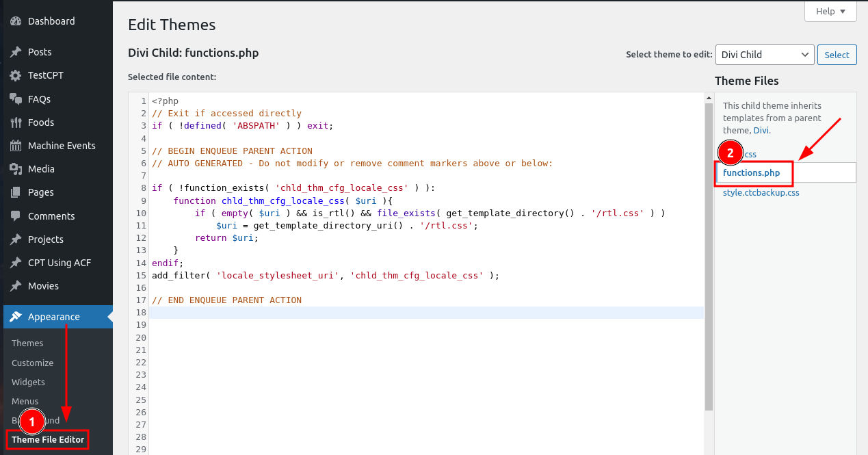
Task: Click the TestCPT gear icon
Action: point(16,75)
